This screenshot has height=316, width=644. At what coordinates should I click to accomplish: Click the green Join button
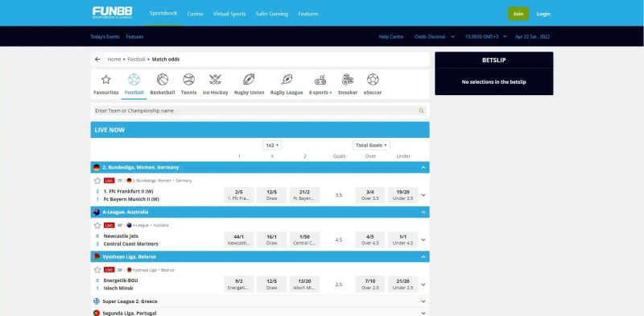point(518,14)
